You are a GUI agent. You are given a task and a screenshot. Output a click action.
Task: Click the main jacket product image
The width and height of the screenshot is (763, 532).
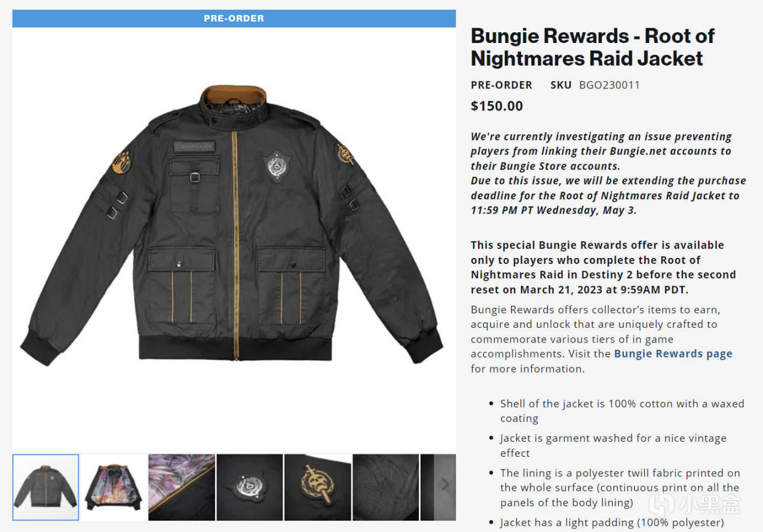[x=234, y=226]
